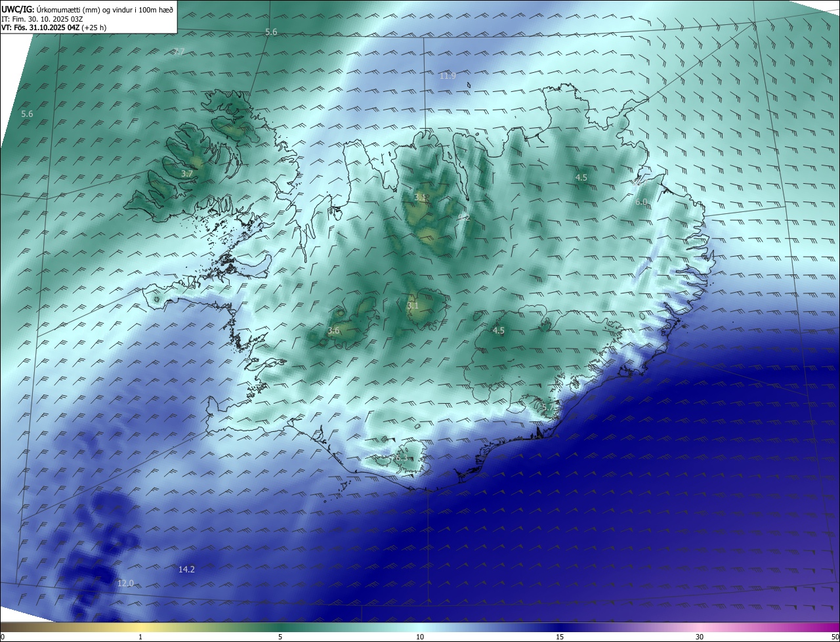This screenshot has width=840, height=642.
Task: Click the "VT: Fös. 31.10.2025 04Z (+25 h)" line
Action: 54,28
